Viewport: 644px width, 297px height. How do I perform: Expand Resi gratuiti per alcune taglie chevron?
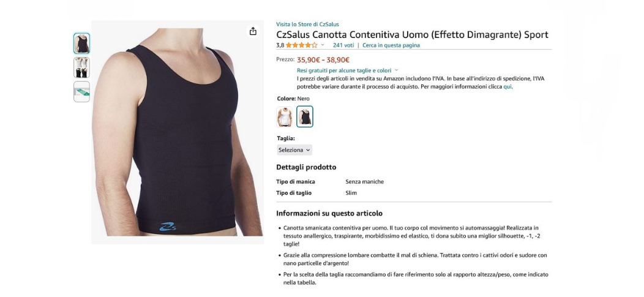click(x=396, y=70)
